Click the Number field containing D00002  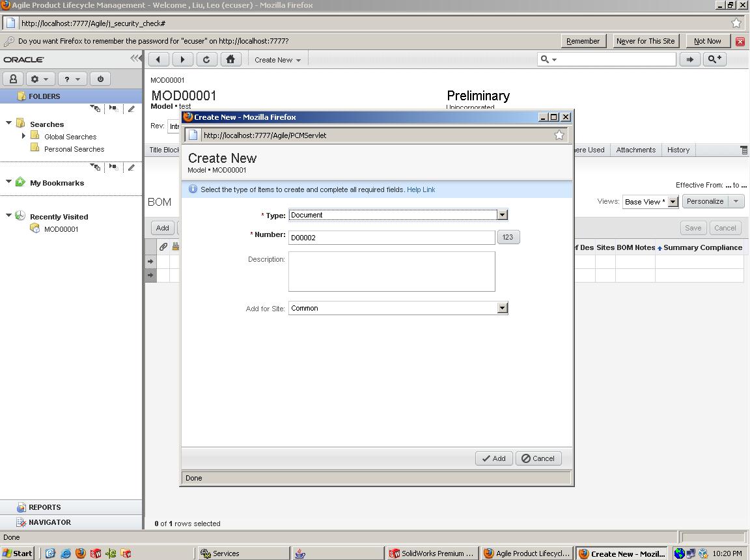point(391,238)
